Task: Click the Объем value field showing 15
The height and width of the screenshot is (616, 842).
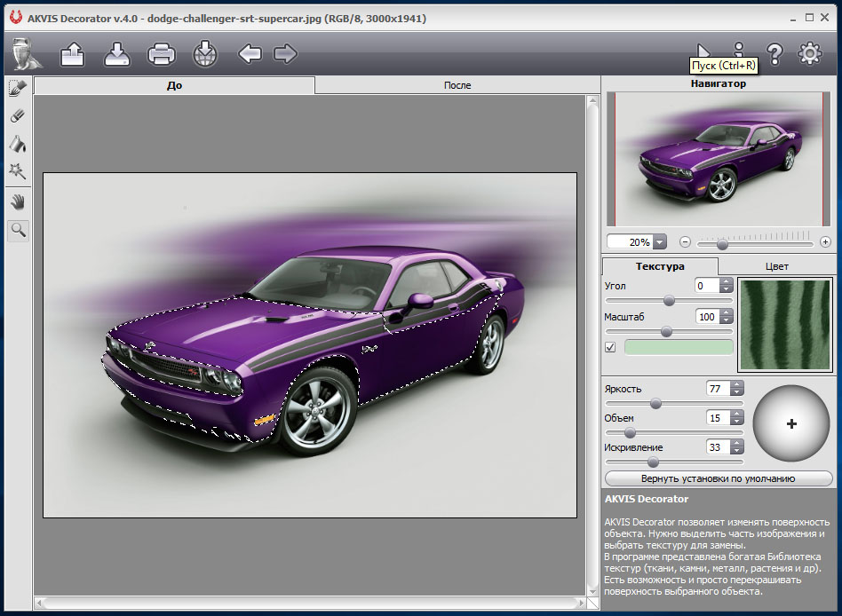Action: [719, 417]
